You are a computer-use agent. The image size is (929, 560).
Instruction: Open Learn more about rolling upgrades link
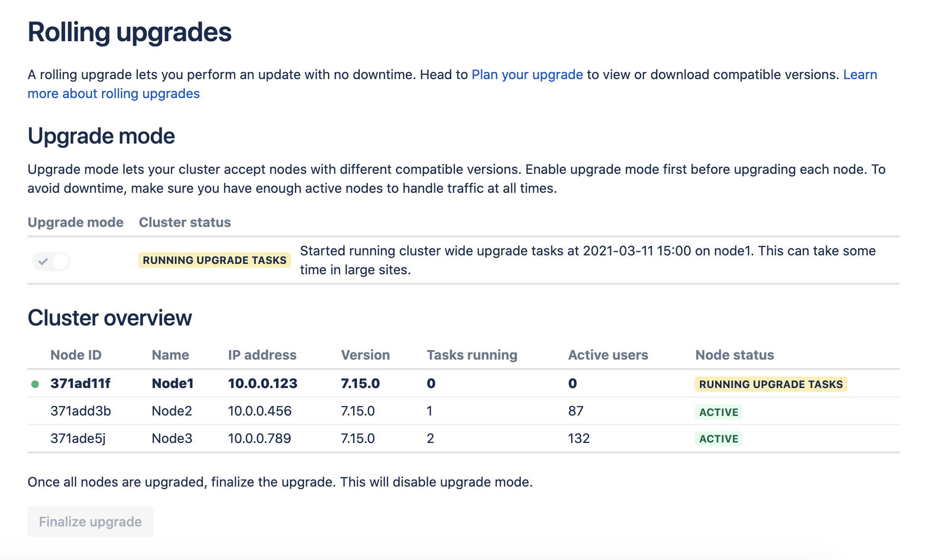114,94
